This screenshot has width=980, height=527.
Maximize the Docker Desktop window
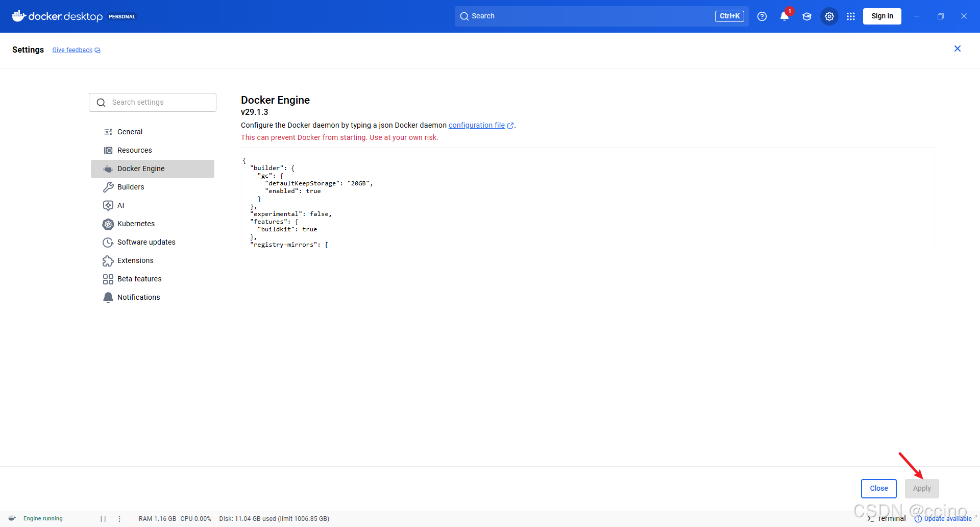pos(941,16)
